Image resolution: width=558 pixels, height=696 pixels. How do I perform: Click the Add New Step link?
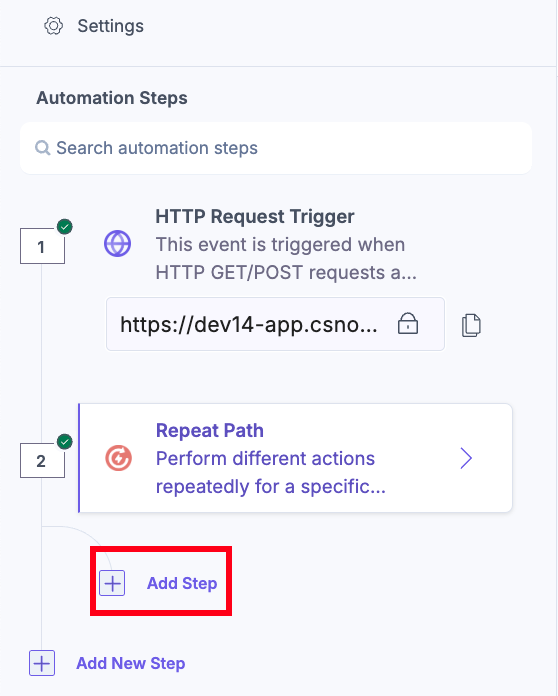click(x=131, y=663)
